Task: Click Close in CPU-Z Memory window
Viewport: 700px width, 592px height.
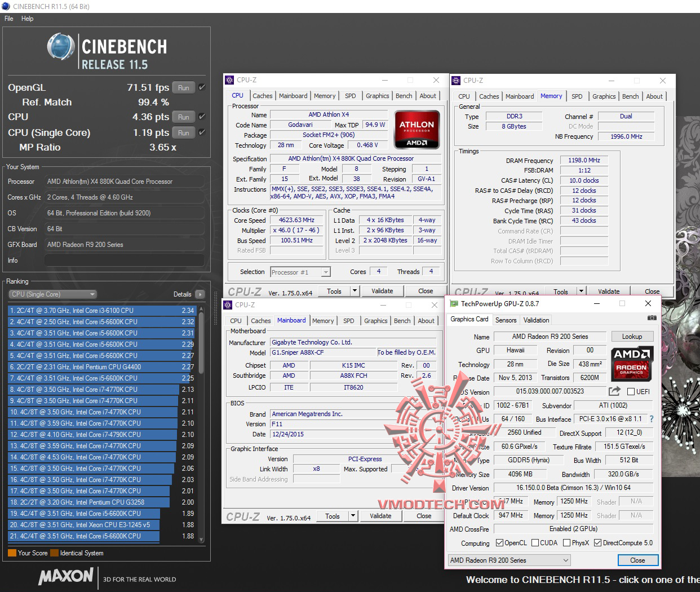Action: (652, 291)
